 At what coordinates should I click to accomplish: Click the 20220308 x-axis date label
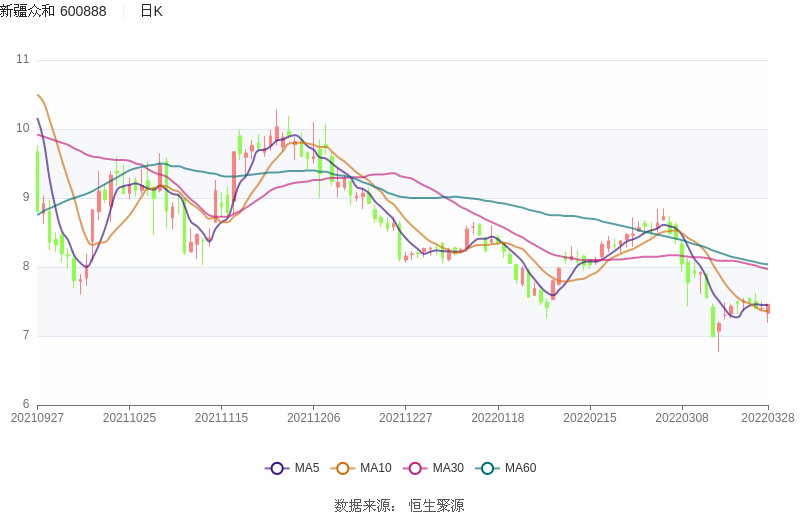(x=682, y=418)
